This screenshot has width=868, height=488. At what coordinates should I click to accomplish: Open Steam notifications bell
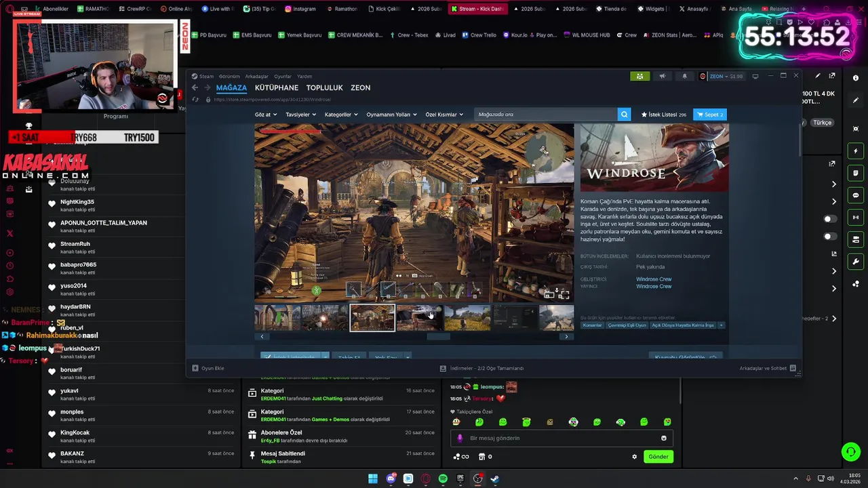684,76
